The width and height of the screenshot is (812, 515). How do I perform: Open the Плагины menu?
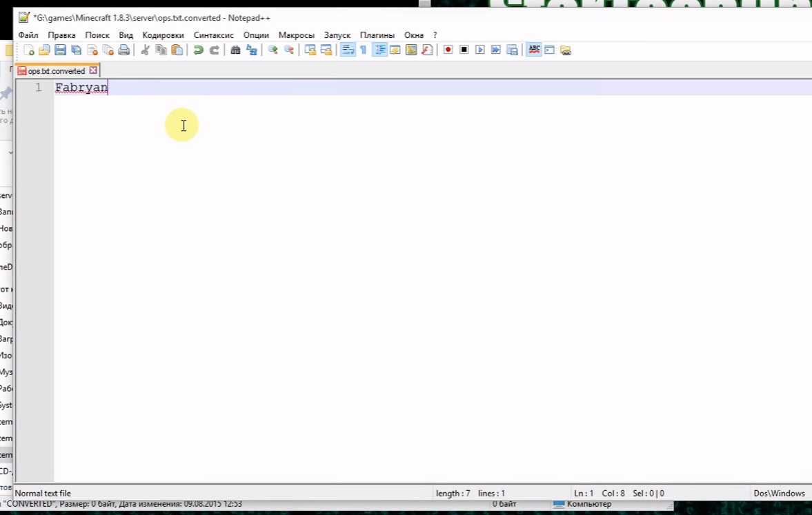point(377,35)
